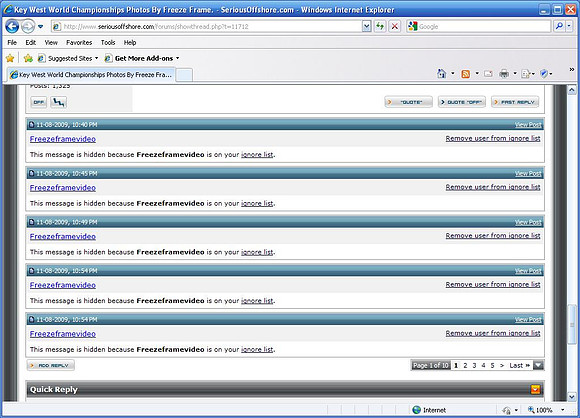Open recent pages dropdown beside Forward arrow
This screenshot has width=580, height=418.
pyautogui.click(x=40, y=27)
